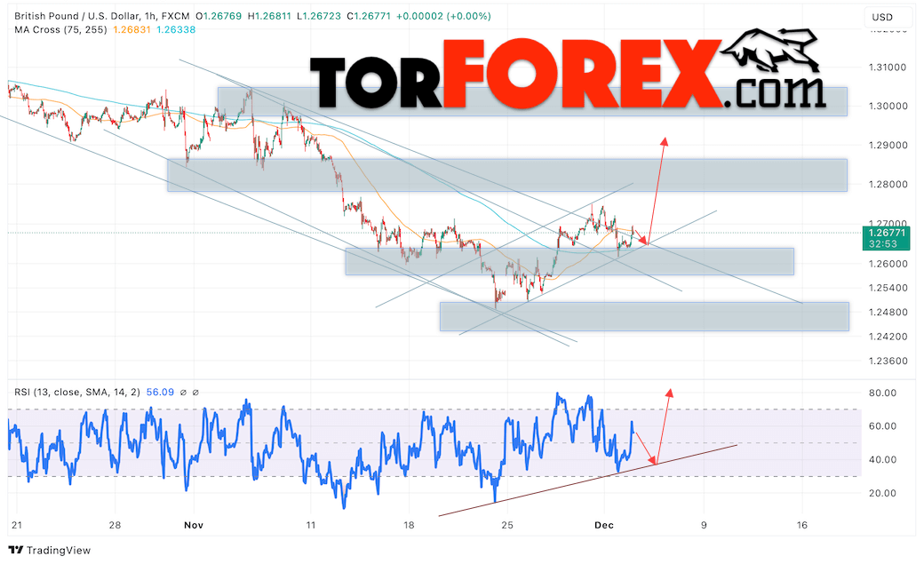
Task: Click the 11 date label on time axis
Action: click(x=311, y=525)
